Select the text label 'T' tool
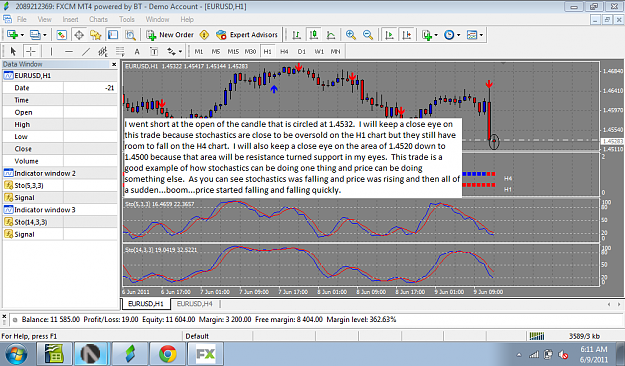This screenshot has width=625, height=366. [x=154, y=51]
